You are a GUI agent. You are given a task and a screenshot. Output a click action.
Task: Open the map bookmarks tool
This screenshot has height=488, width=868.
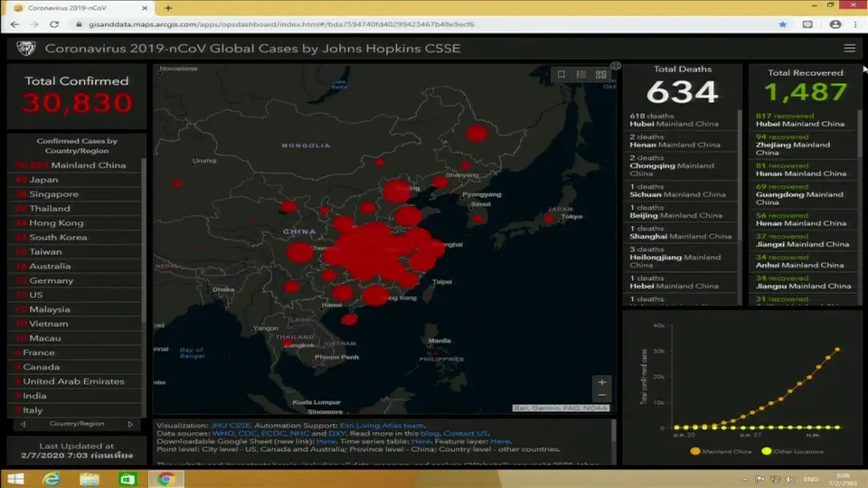(561, 74)
